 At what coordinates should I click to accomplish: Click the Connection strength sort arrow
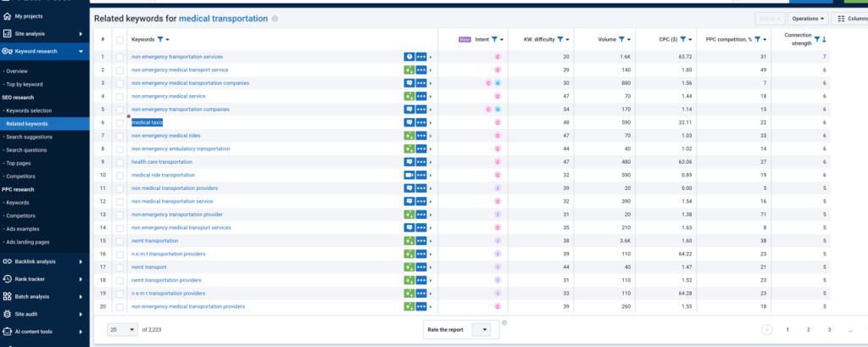pos(825,39)
